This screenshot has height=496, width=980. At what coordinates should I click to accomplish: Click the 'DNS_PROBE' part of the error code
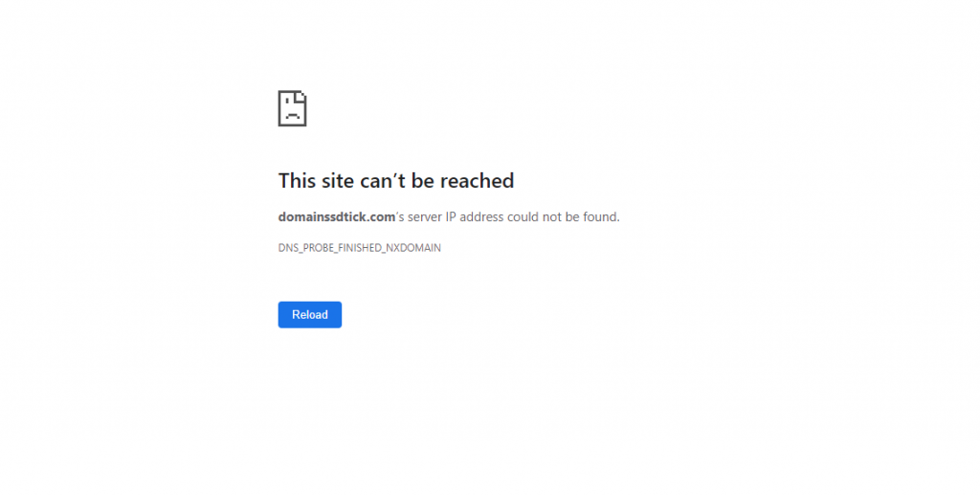point(306,248)
